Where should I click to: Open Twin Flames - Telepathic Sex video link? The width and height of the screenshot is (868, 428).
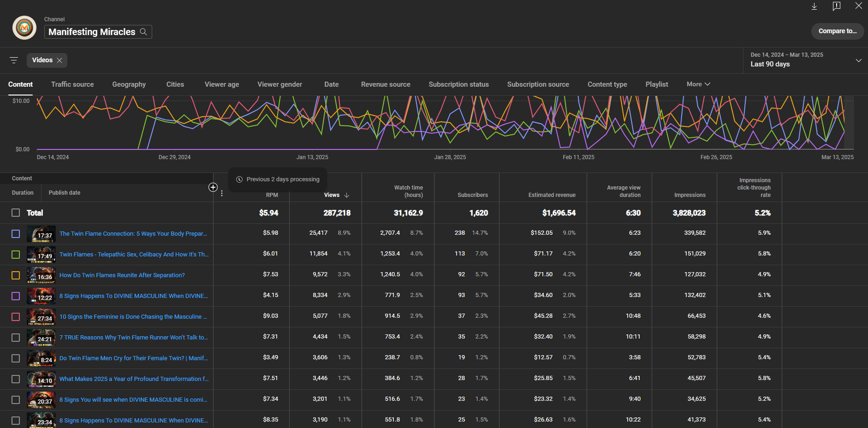pyautogui.click(x=134, y=255)
